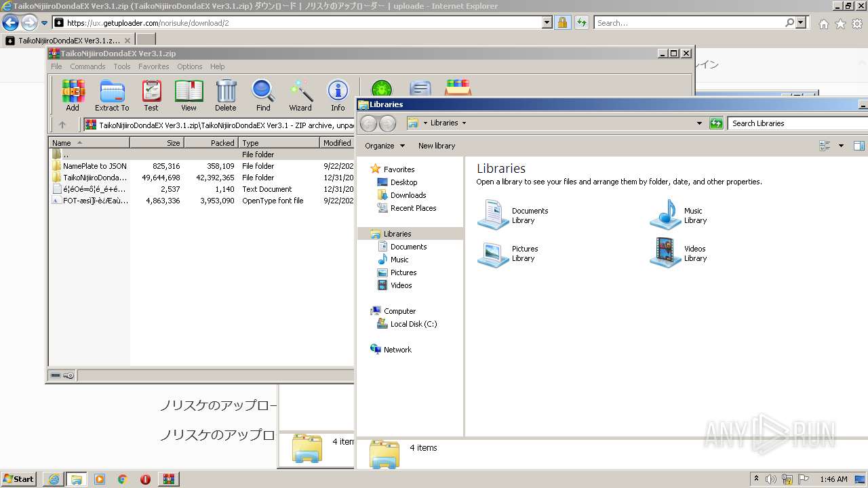Sort WinRAR list by Packed column
868x488 pixels.
point(212,143)
